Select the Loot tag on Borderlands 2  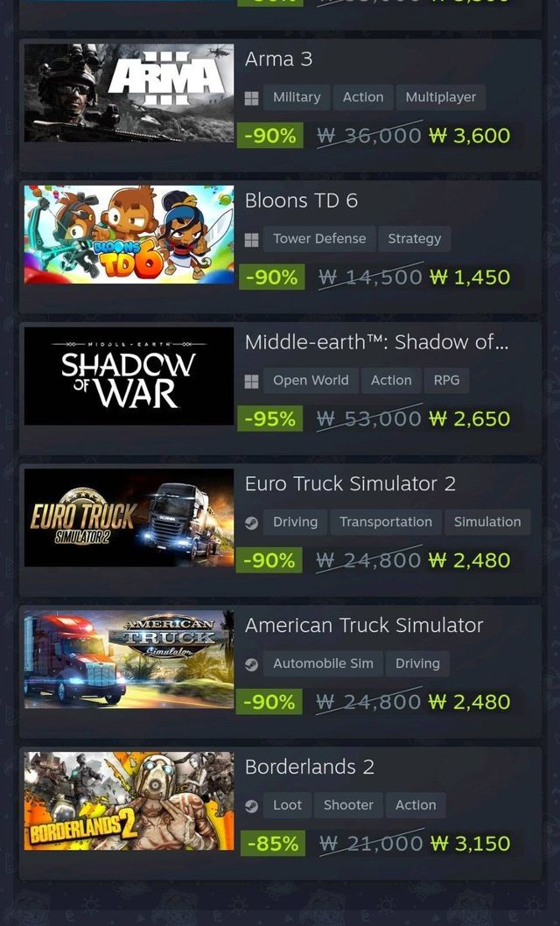coord(287,805)
